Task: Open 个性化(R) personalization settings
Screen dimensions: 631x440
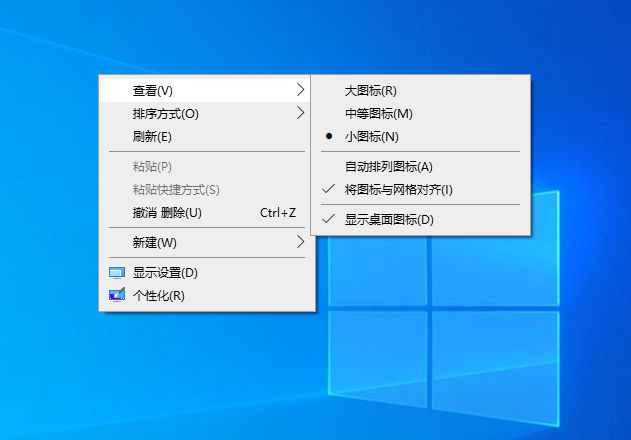Action: pos(159,295)
